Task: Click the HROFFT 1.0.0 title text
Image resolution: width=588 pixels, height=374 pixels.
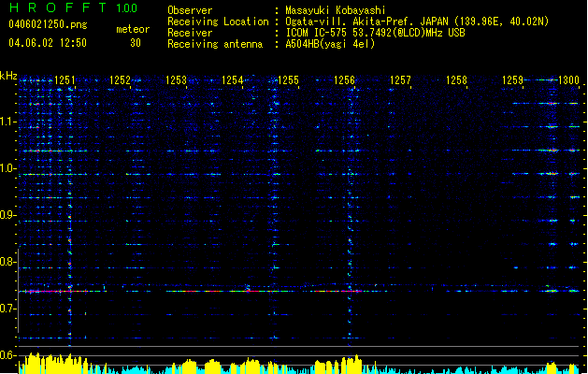Action: click(x=73, y=7)
